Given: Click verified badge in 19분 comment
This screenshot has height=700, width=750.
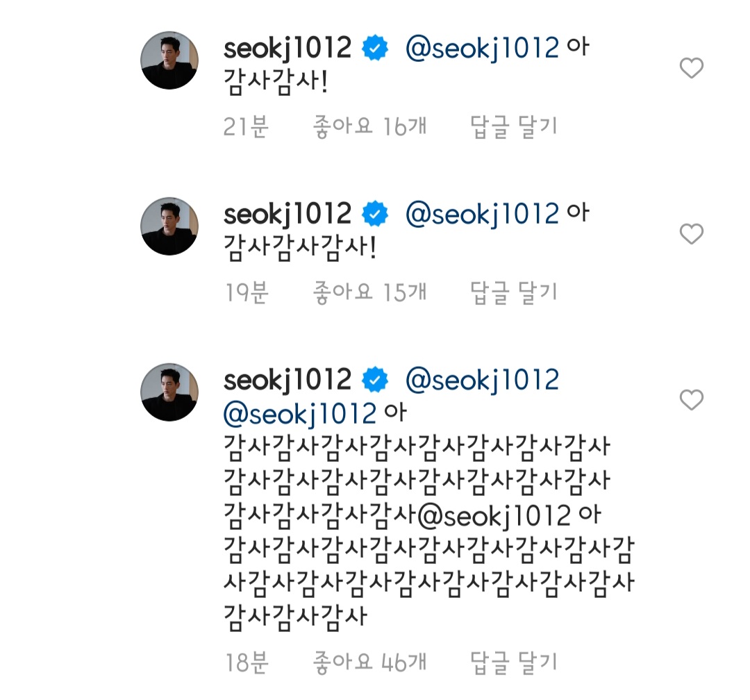Looking at the screenshot, I should [376, 215].
